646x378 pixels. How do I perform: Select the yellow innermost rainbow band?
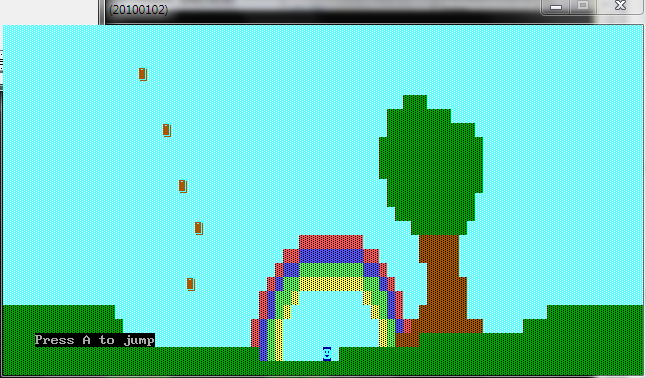(331, 284)
